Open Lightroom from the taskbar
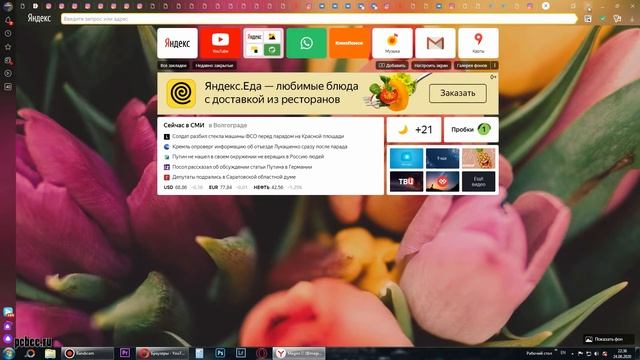This screenshot has width=640, height=360. coord(241,353)
